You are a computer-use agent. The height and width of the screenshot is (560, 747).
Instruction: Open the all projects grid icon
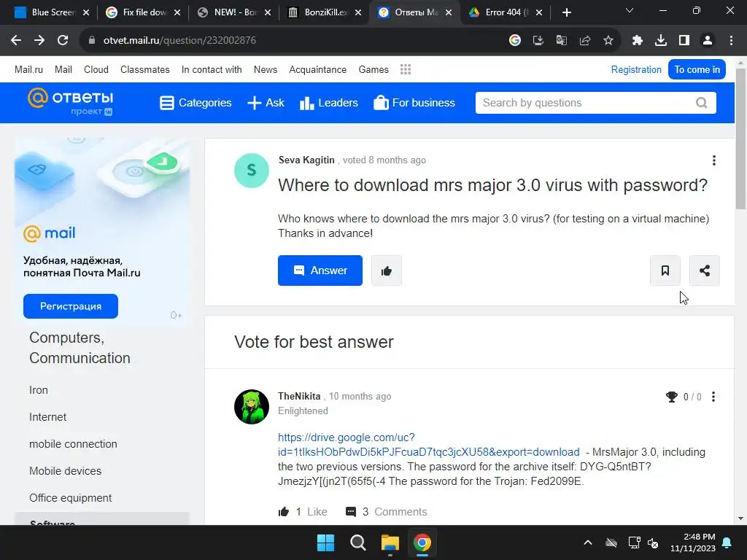pos(406,69)
